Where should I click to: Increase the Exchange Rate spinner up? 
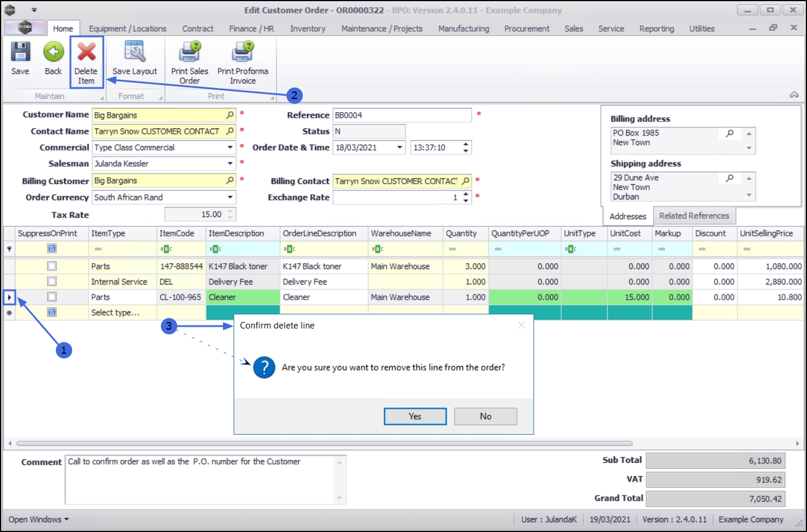pyautogui.click(x=466, y=194)
